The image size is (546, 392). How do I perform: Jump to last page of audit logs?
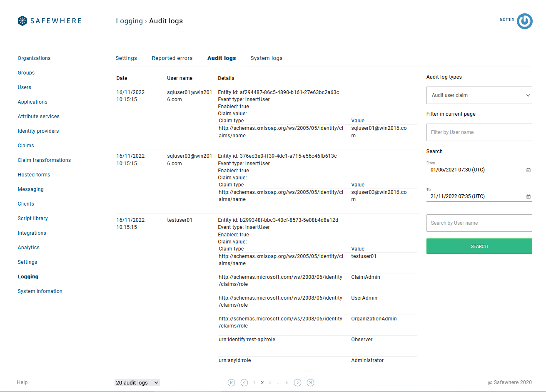coord(310,382)
